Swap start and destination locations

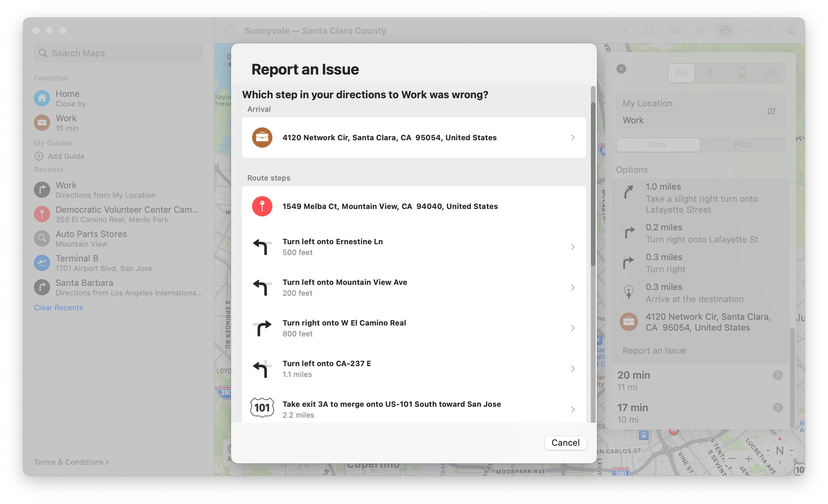(x=771, y=111)
